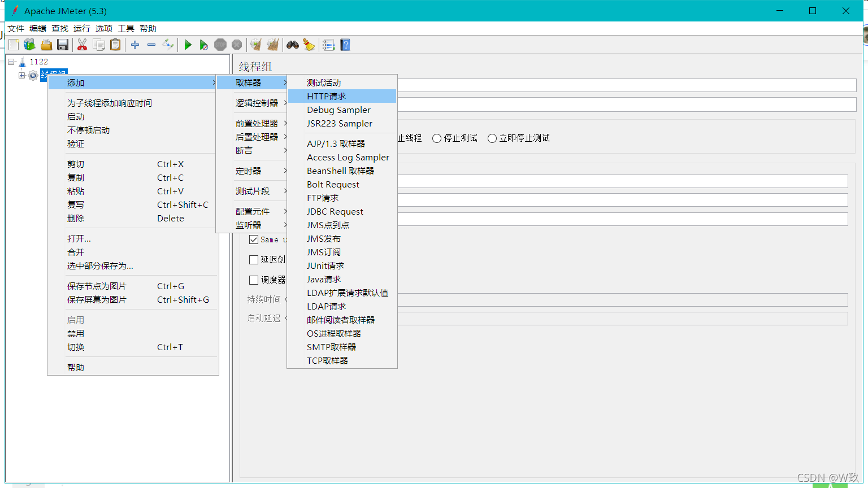Enable the 调度器 checkbox
This screenshot has height=488, width=868.
(x=254, y=280)
